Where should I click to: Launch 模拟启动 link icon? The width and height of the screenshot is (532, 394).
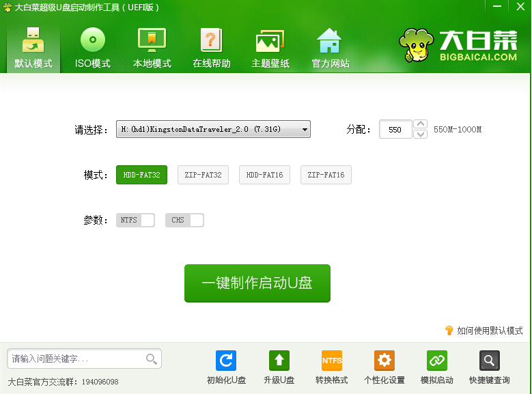point(437,361)
